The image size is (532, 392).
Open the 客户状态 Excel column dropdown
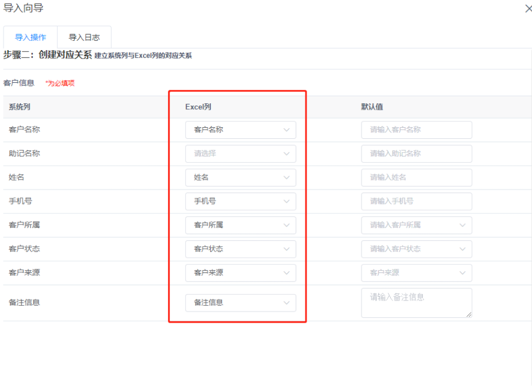click(x=240, y=249)
